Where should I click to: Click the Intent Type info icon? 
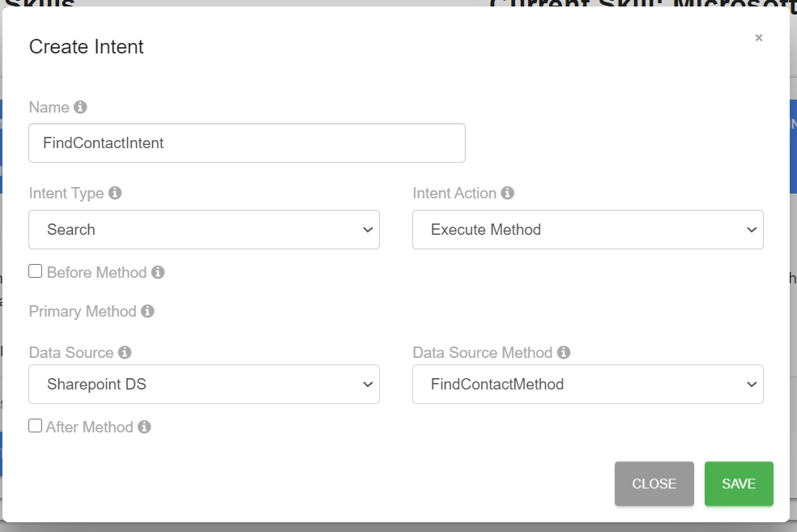click(115, 193)
